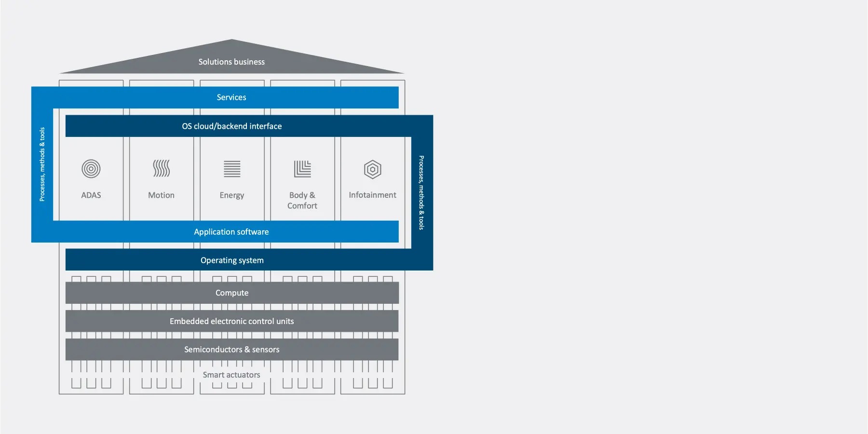Click the Services blue bar
868x434 pixels.
(x=226, y=97)
